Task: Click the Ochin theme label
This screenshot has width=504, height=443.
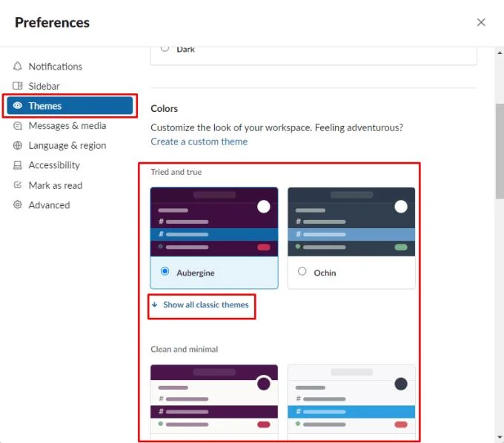Action: 325,273
